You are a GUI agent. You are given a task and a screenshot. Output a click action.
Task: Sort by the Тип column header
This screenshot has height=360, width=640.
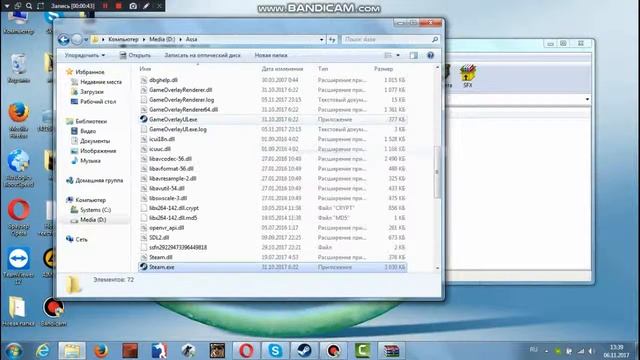click(323, 69)
